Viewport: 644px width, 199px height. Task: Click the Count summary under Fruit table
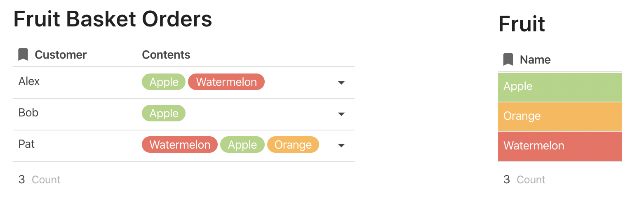click(x=524, y=180)
